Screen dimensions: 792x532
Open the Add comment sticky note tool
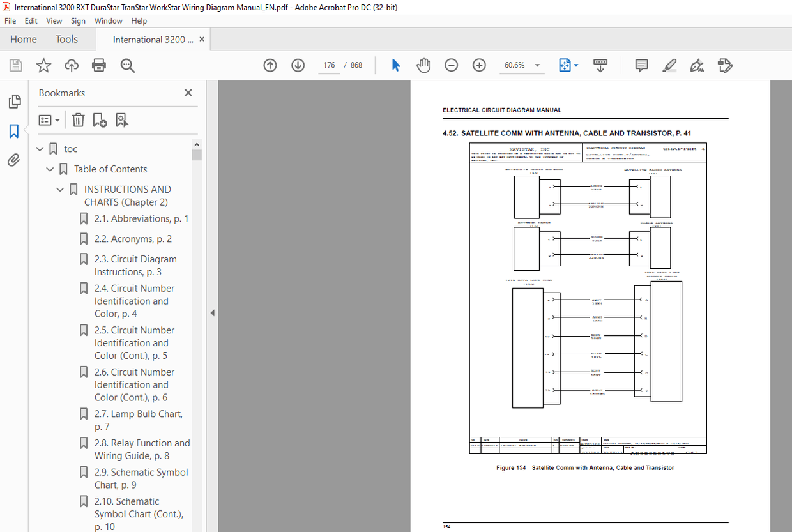point(641,65)
